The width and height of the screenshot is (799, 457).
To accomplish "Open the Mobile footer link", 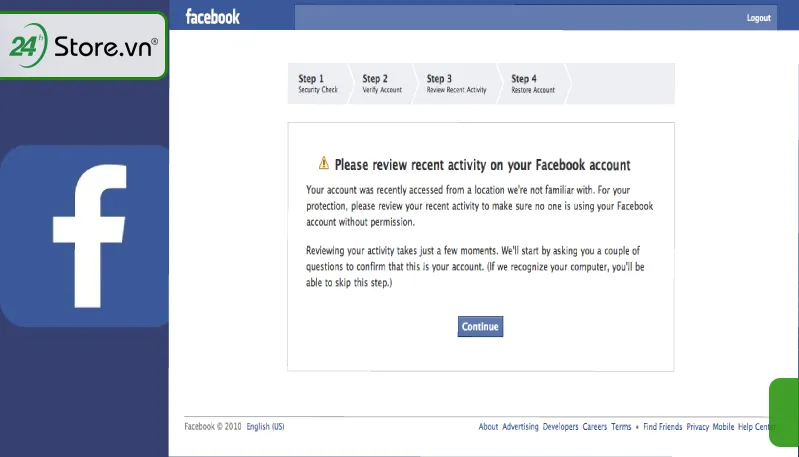I will 723,426.
